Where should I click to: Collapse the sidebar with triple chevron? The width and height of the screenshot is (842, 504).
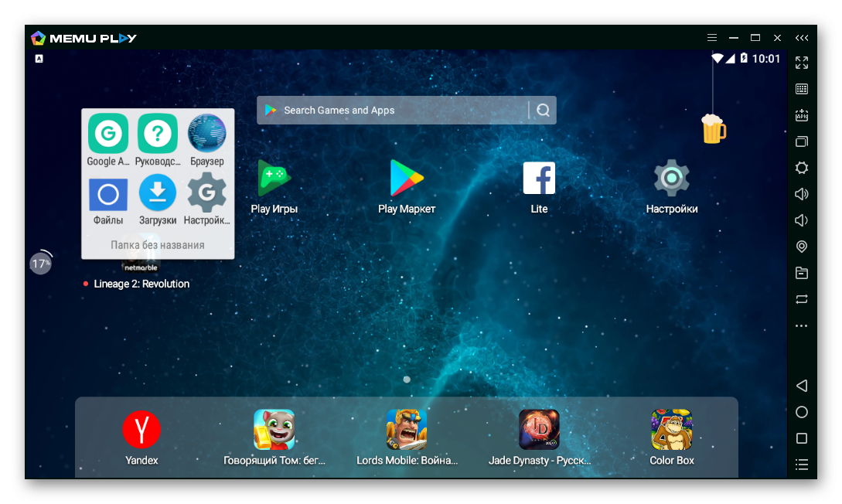click(x=802, y=38)
